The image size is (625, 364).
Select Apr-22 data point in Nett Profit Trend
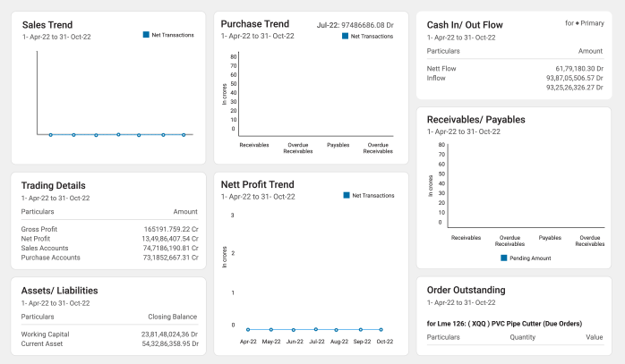(x=248, y=330)
